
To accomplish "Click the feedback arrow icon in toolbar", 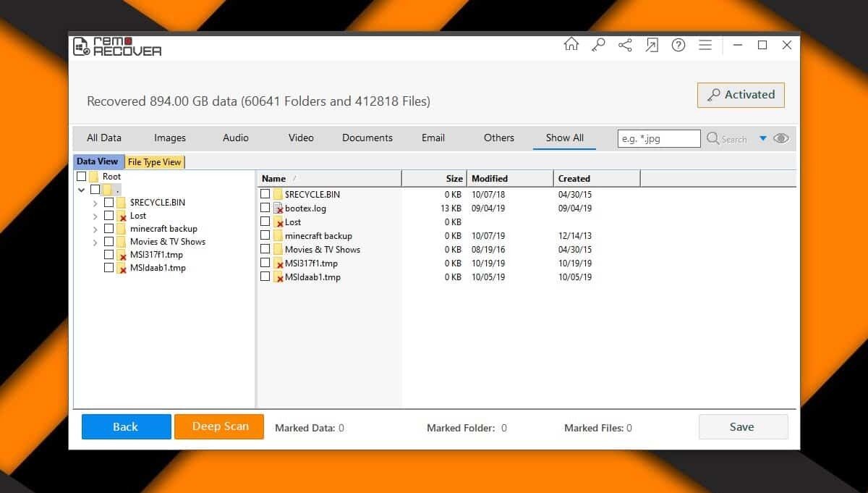I will (x=652, y=44).
